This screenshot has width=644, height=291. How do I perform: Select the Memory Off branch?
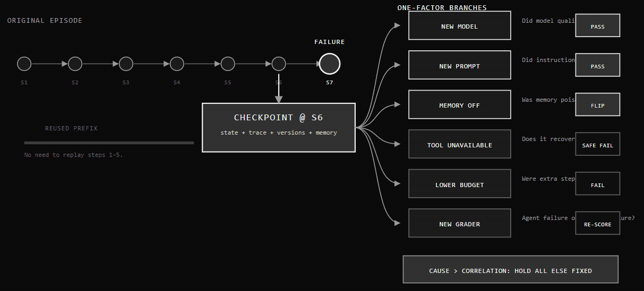[x=460, y=104]
